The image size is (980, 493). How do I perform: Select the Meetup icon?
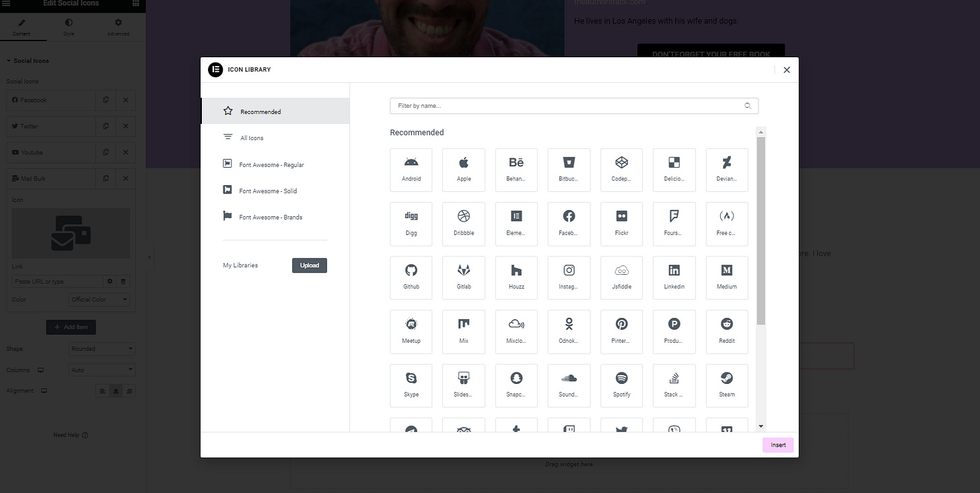[x=411, y=331]
